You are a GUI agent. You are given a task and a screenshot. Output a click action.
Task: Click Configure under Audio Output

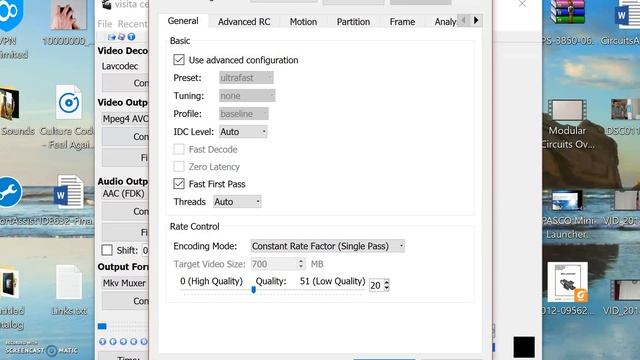pyautogui.click(x=125, y=211)
